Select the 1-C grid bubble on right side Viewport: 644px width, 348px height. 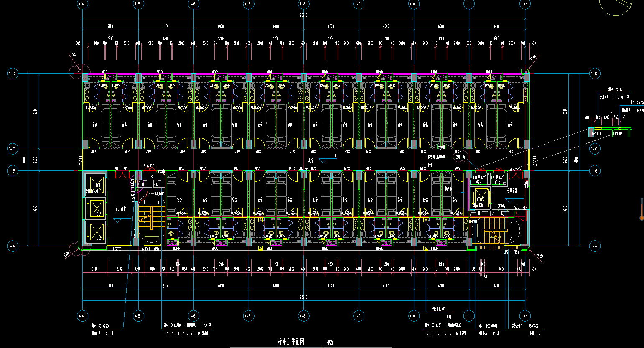(594, 149)
